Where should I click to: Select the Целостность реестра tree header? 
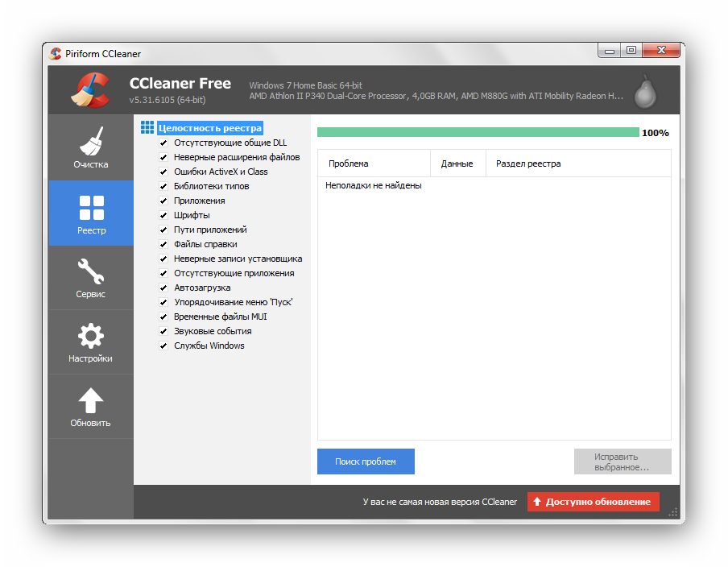click(x=210, y=128)
